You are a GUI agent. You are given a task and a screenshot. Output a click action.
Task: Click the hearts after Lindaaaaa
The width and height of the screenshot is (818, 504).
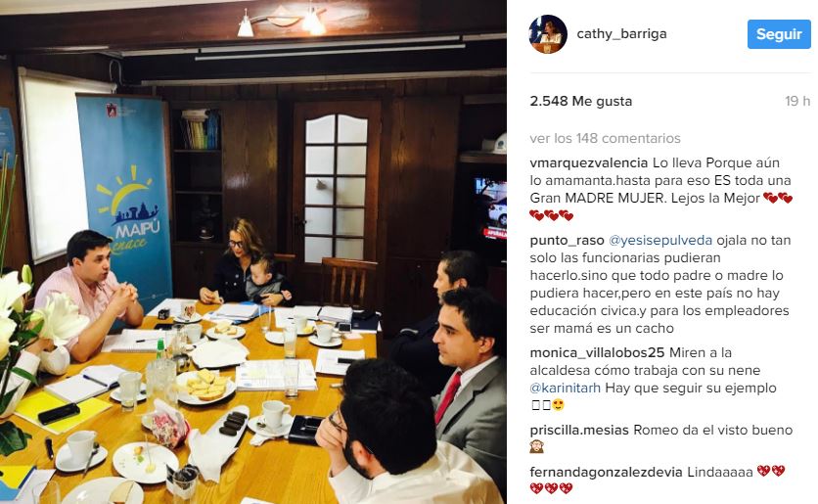click(x=770, y=471)
